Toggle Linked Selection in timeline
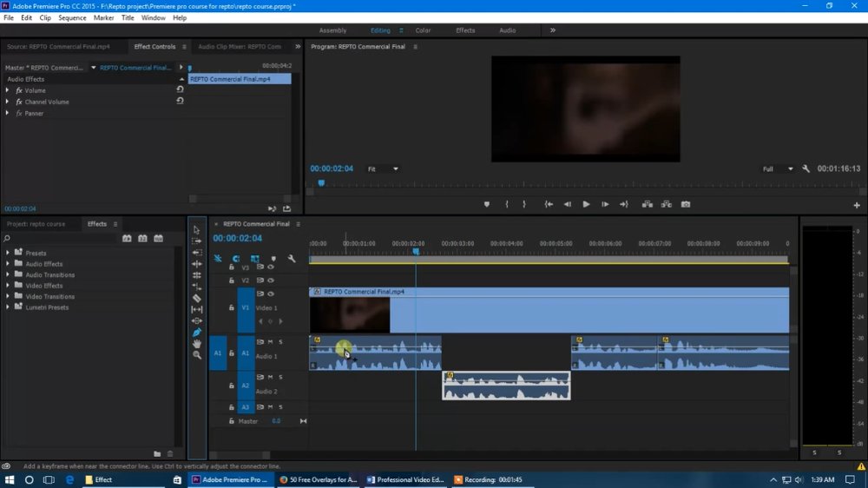This screenshot has width=868, height=488. (254, 259)
